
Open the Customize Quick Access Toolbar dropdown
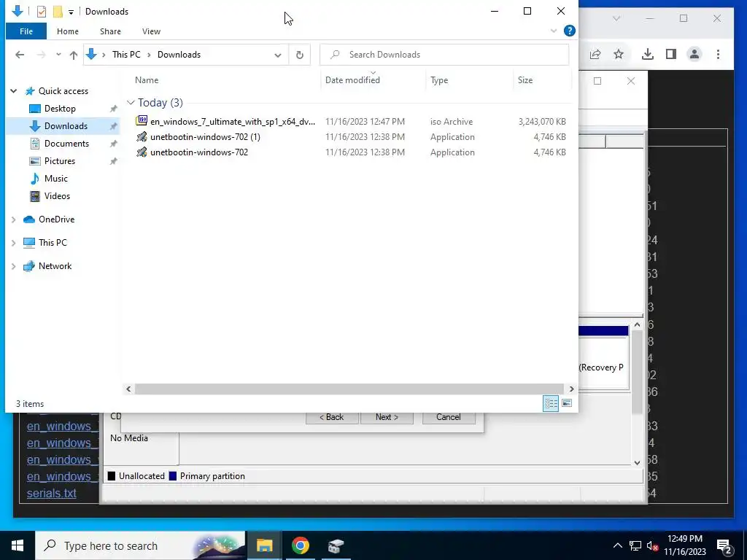[71, 12]
